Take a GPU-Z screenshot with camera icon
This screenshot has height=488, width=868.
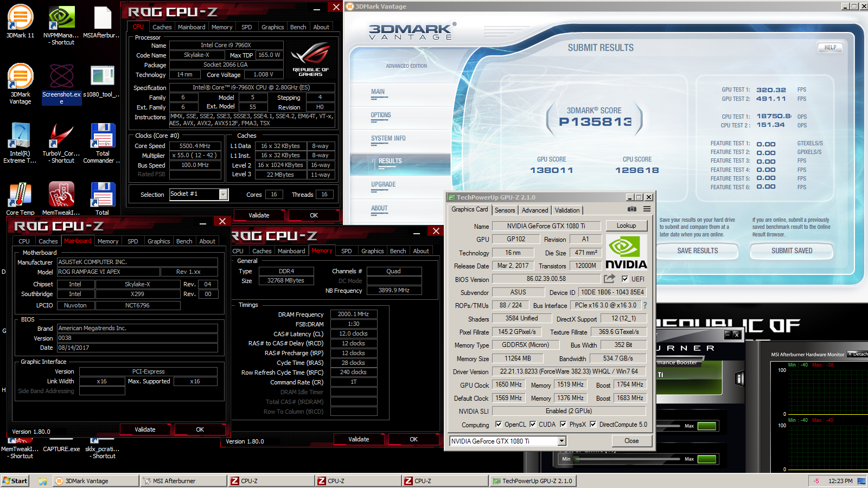[632, 209]
